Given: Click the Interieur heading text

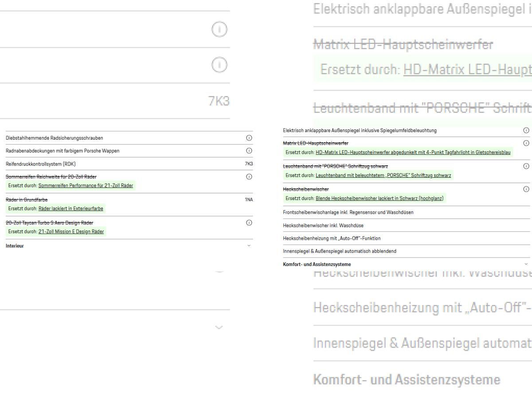Looking at the screenshot, I should tap(15, 245).
